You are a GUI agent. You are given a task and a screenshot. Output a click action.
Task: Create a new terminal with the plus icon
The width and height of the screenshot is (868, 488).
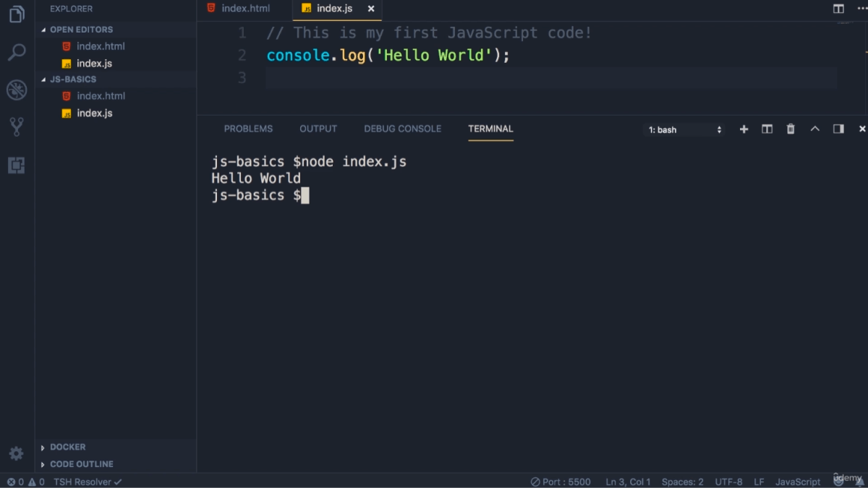744,129
